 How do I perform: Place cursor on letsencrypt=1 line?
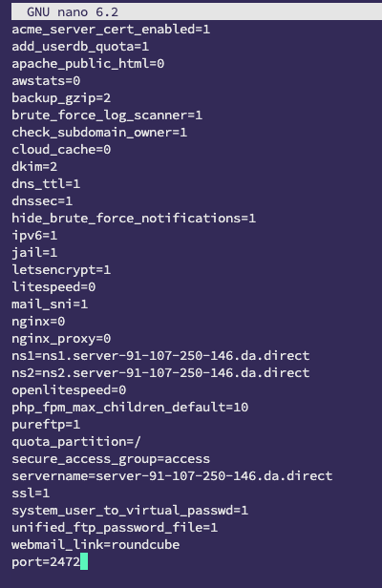coord(61,270)
